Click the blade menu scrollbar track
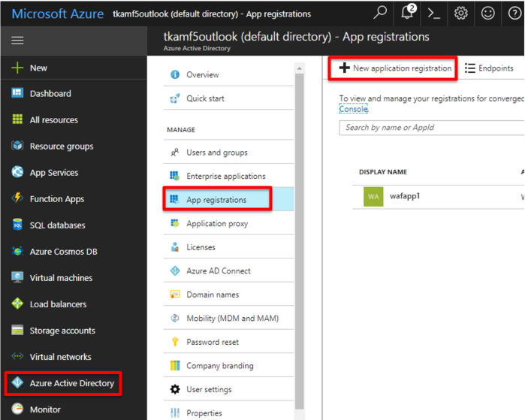 point(300,241)
